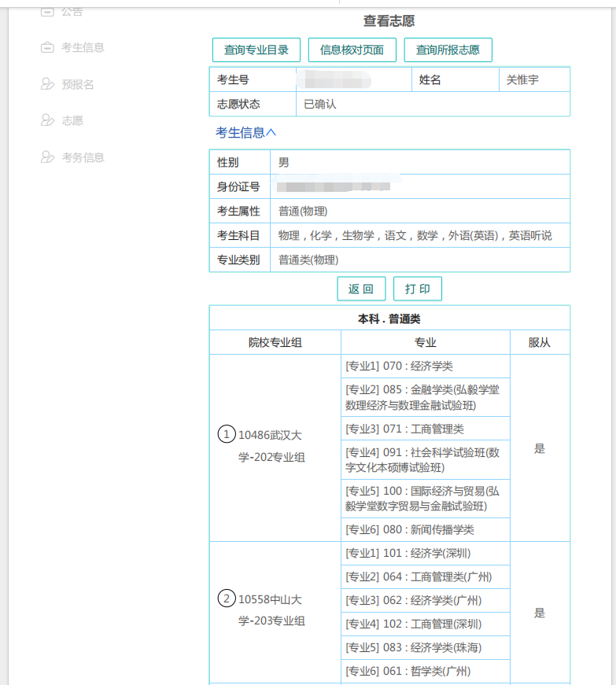Click the 考生科目 label cell
This screenshot has width=616, height=685.
[240, 235]
